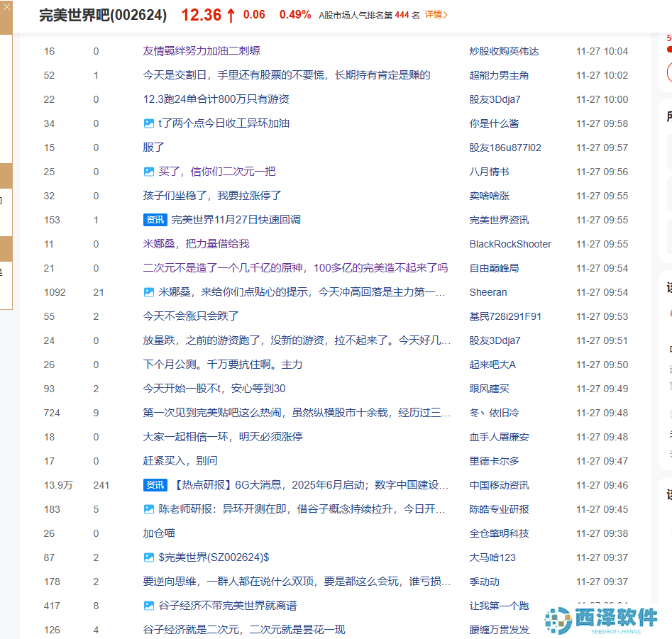672x639 pixels.
Task: Open post 陈老师研报：异环开测在即
Action: [302, 509]
